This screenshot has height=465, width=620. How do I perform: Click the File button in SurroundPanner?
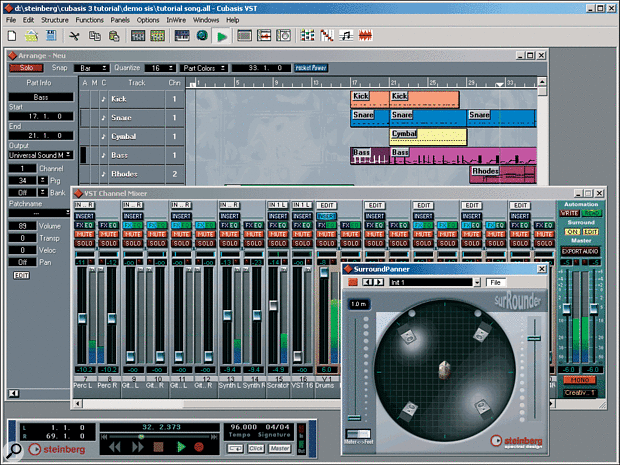(x=495, y=282)
